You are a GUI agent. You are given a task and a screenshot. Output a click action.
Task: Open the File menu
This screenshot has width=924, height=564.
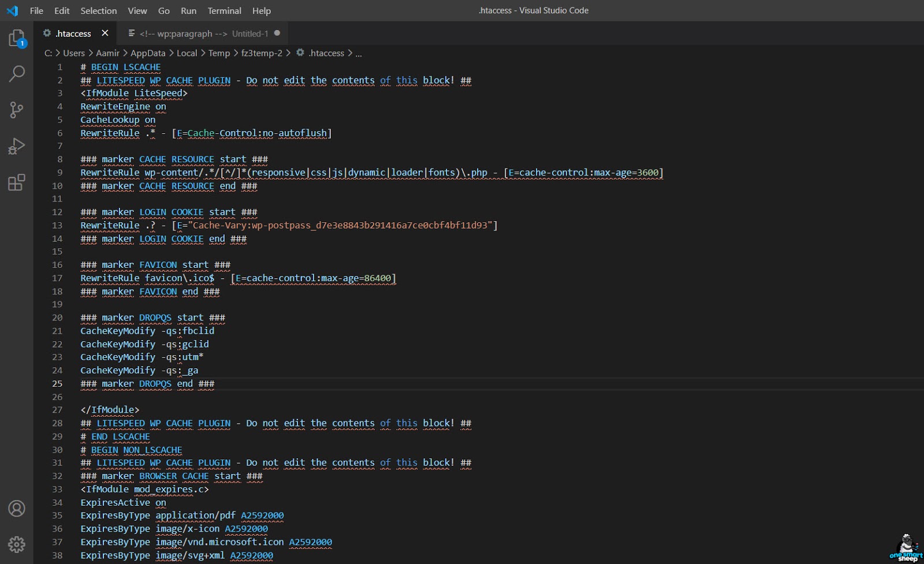[36, 10]
